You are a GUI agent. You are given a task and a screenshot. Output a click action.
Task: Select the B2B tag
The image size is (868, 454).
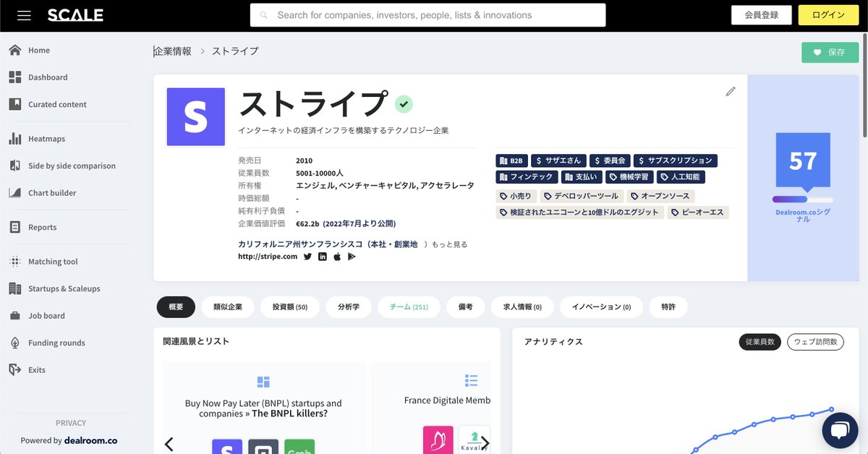[x=511, y=160]
